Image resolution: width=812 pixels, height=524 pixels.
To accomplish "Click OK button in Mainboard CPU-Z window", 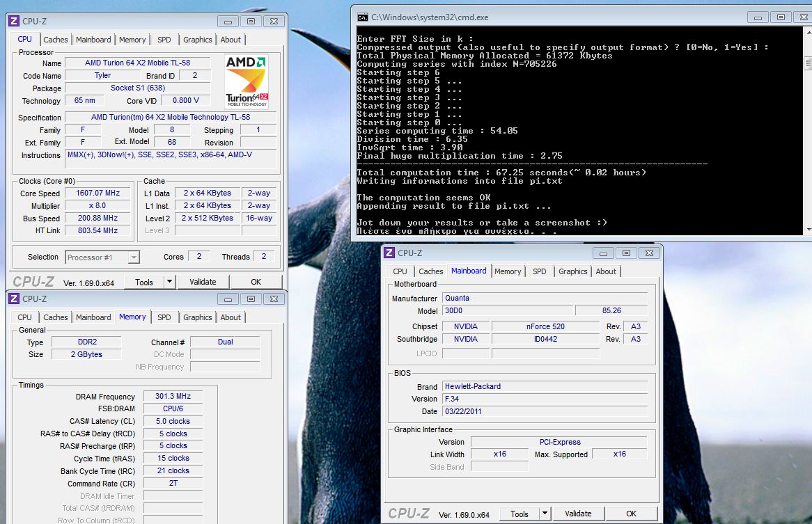I will 631,514.
